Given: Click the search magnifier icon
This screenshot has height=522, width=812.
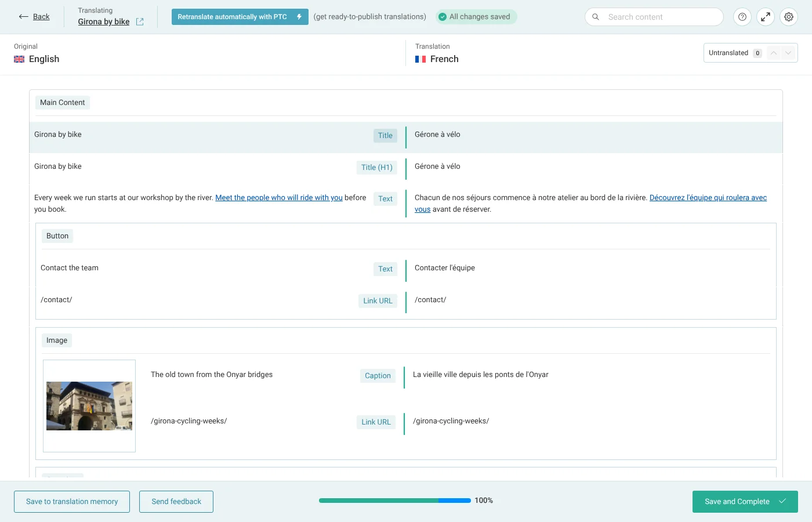Looking at the screenshot, I should point(596,17).
